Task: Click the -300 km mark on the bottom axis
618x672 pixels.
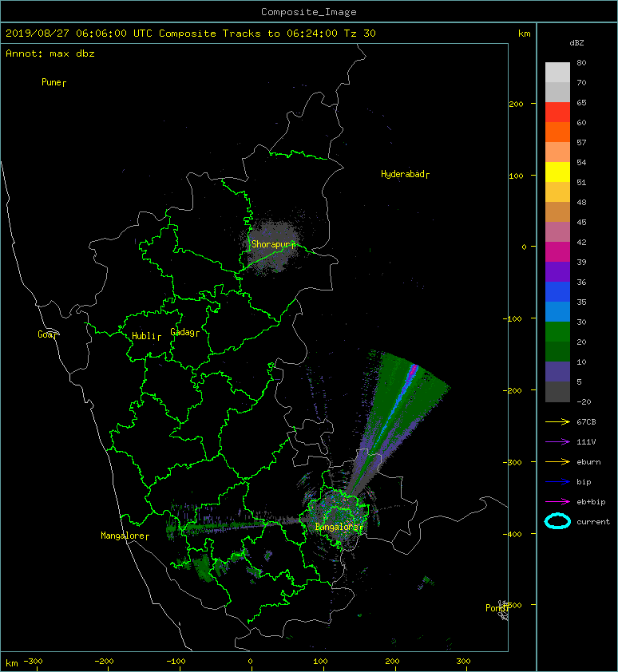Action: click(x=33, y=662)
